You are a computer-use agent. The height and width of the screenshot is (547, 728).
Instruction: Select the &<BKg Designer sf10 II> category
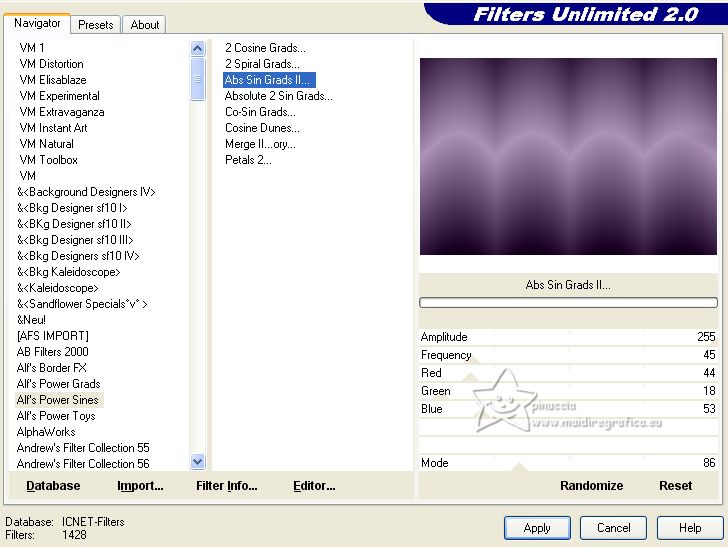pos(74,224)
